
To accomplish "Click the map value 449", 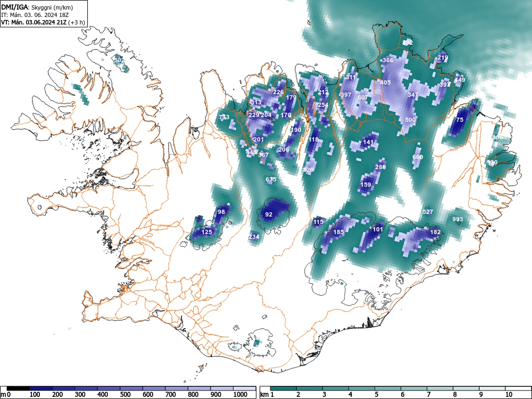I will point(460,80).
